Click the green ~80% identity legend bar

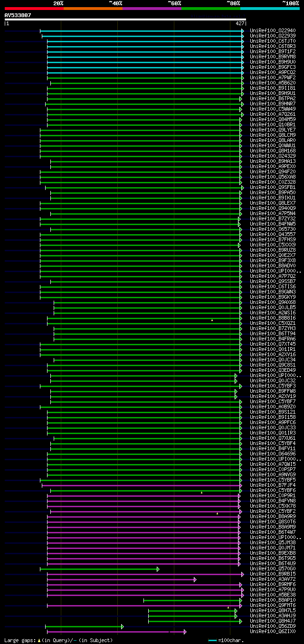(x=211, y=8)
